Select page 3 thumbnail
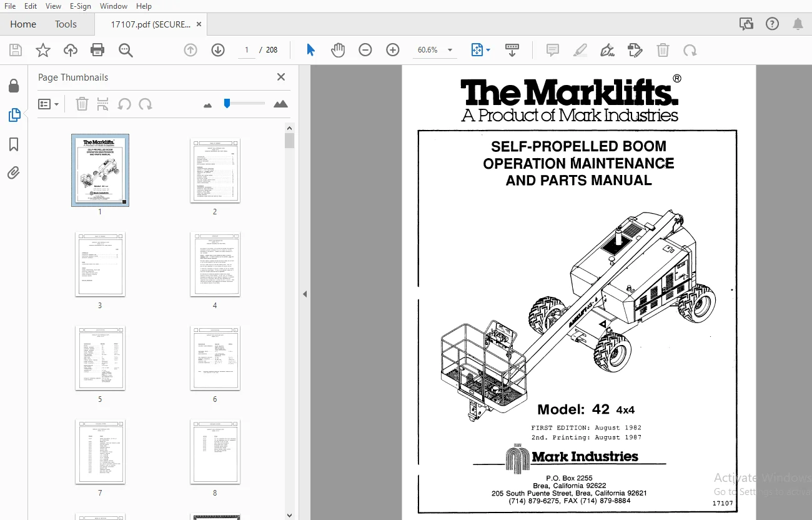This screenshot has width=812, height=520. (x=100, y=264)
